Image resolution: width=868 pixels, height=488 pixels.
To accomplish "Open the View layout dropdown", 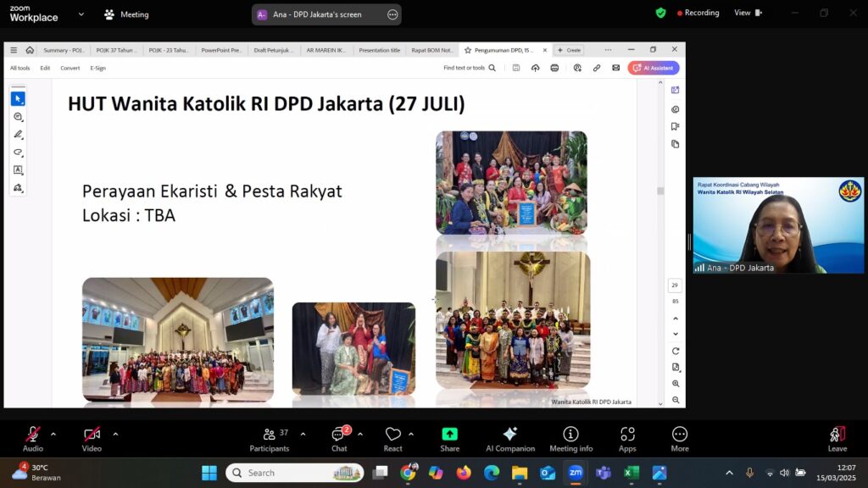I will coord(748,13).
